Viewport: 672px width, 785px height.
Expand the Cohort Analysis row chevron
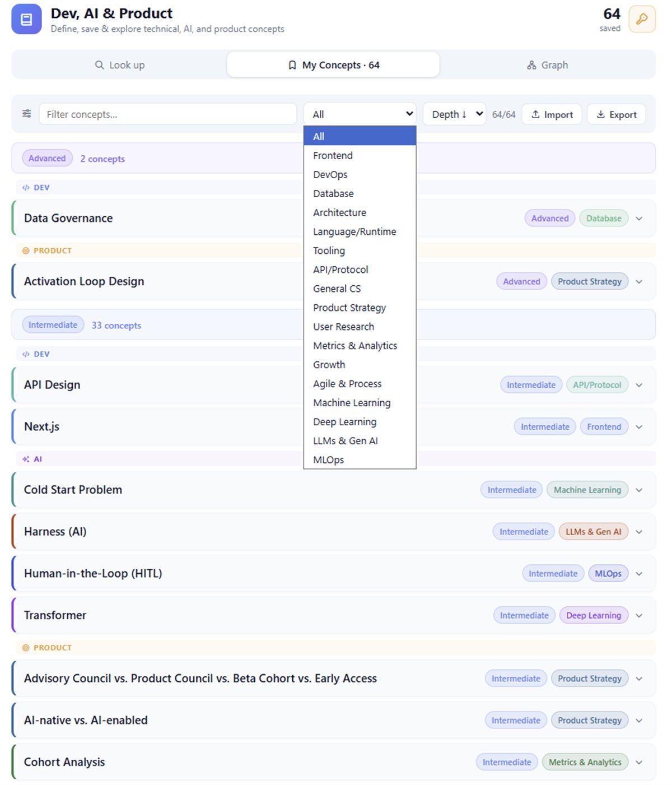coord(639,762)
